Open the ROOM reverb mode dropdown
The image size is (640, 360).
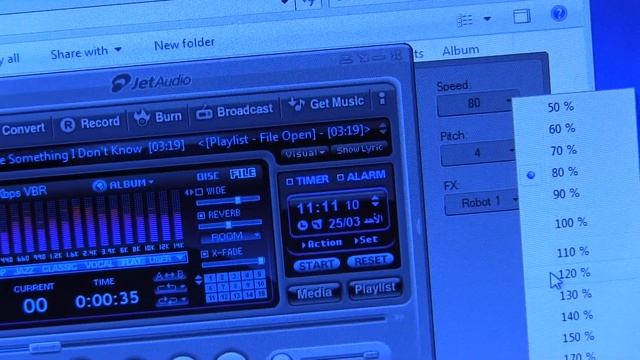[231, 236]
